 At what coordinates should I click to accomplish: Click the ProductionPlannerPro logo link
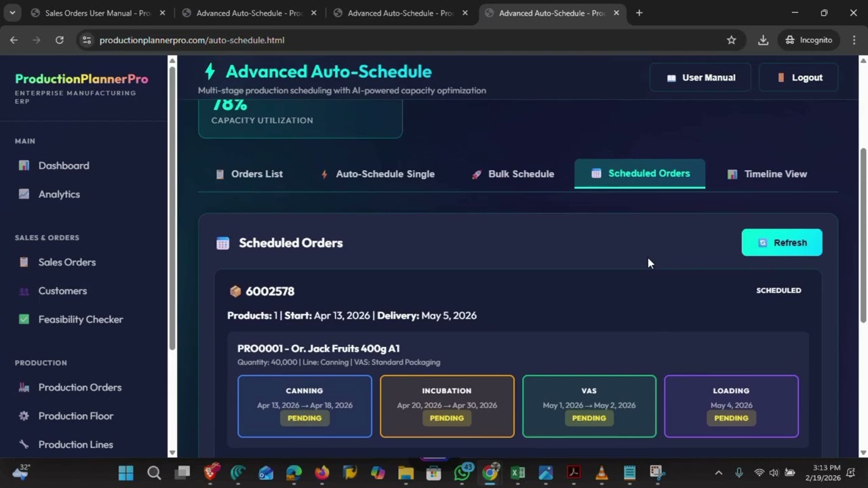(81, 79)
